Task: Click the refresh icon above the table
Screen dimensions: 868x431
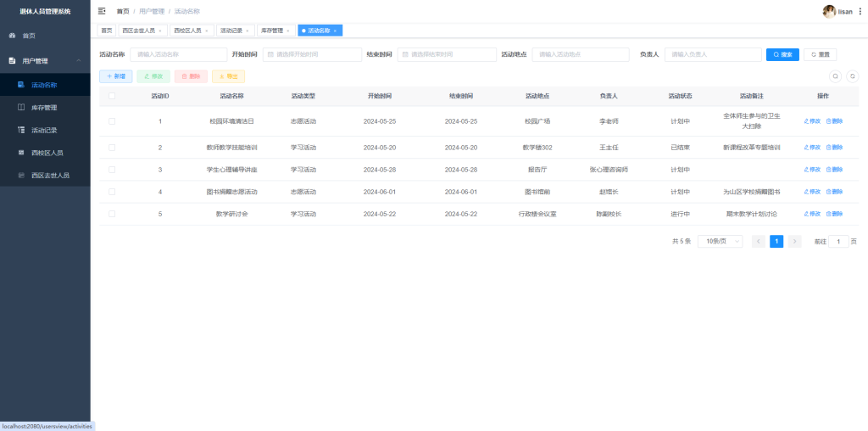Action: [x=853, y=76]
